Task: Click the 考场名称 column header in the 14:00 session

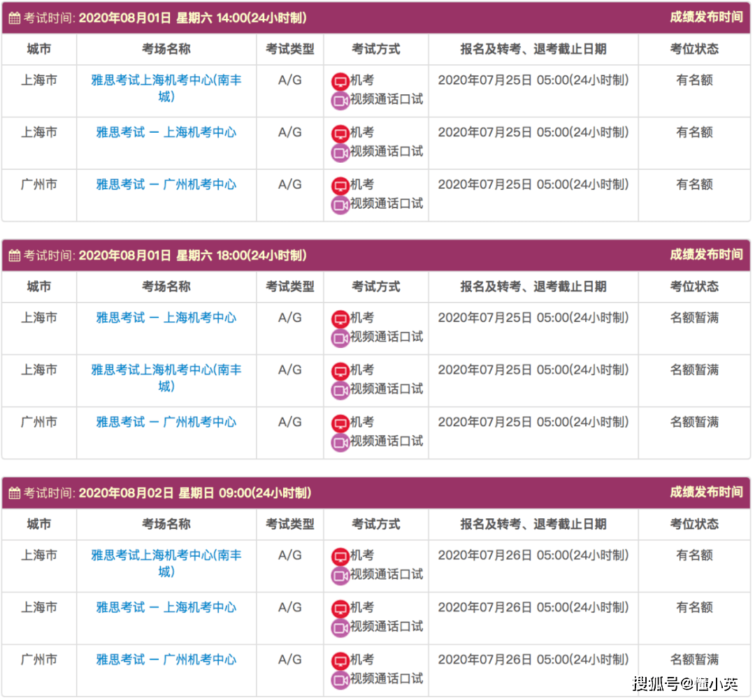Action: (x=166, y=49)
